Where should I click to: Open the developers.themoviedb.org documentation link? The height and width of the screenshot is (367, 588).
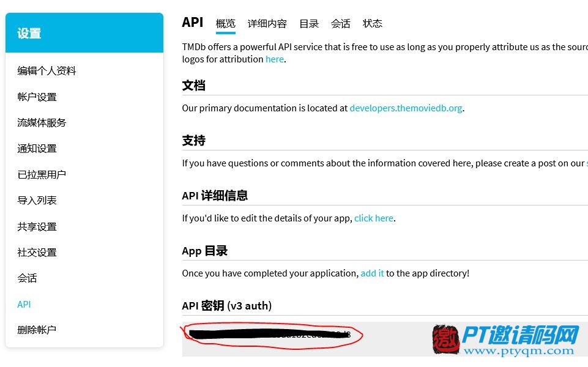(x=406, y=108)
